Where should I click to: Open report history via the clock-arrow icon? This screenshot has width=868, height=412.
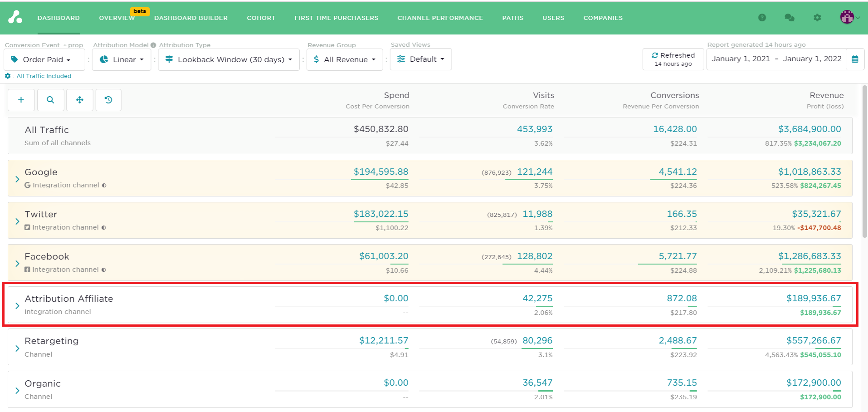[108, 100]
